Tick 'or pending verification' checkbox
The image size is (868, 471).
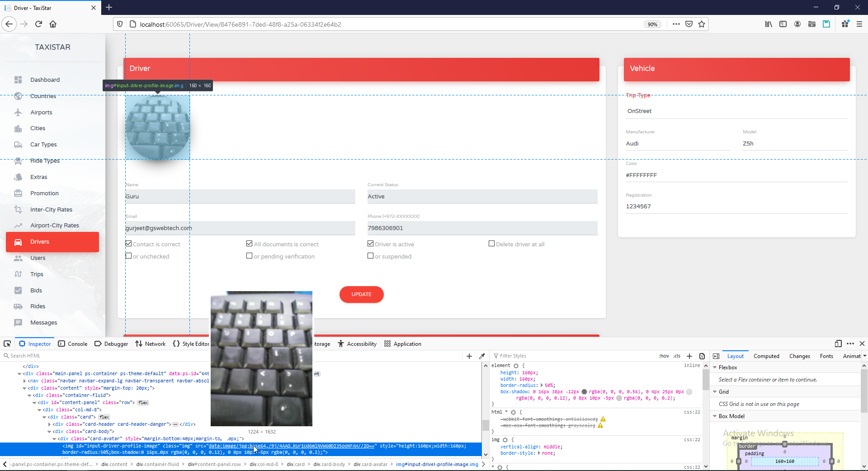point(250,256)
